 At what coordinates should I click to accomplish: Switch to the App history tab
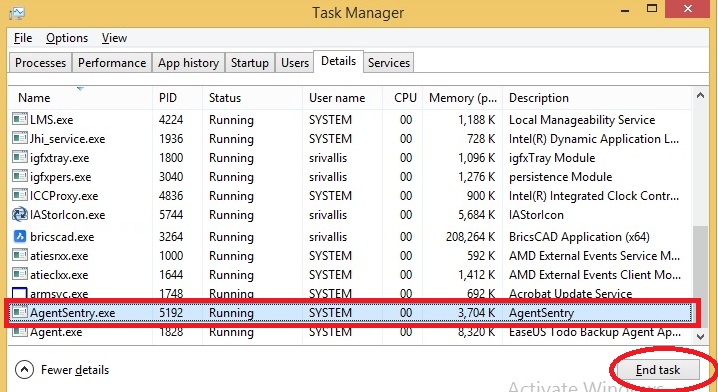pos(188,63)
